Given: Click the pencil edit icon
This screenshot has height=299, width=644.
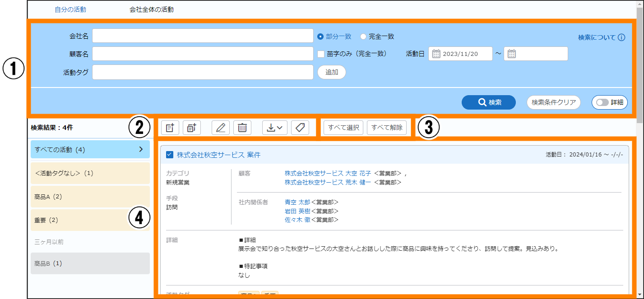Looking at the screenshot, I should point(221,128).
